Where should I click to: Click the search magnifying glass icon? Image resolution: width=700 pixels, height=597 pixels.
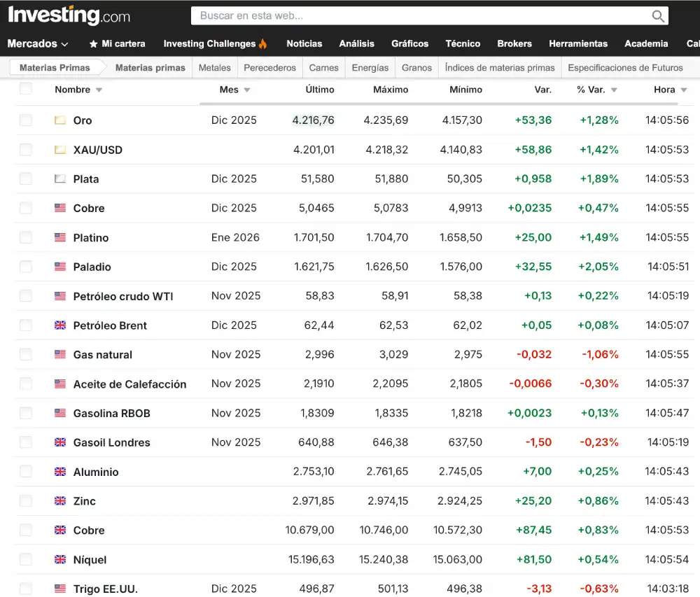click(657, 16)
